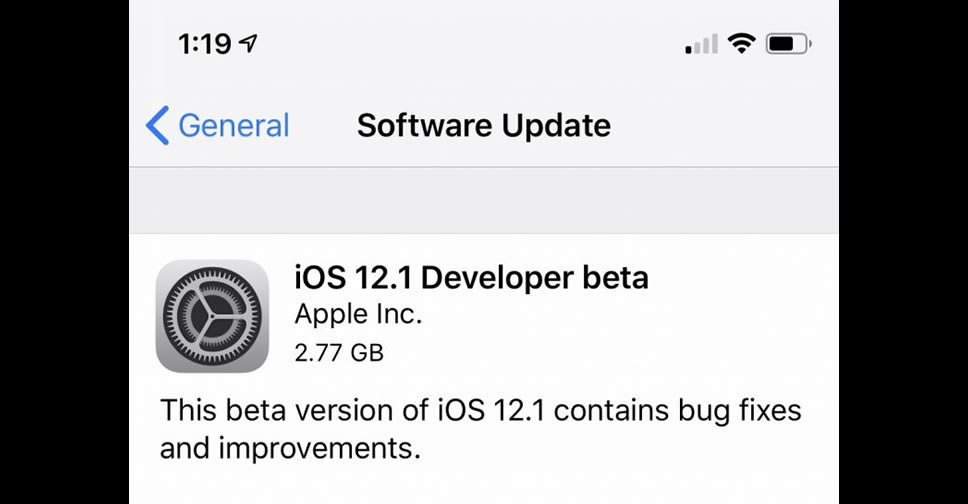Click the black letterbox area on right

tap(903, 252)
